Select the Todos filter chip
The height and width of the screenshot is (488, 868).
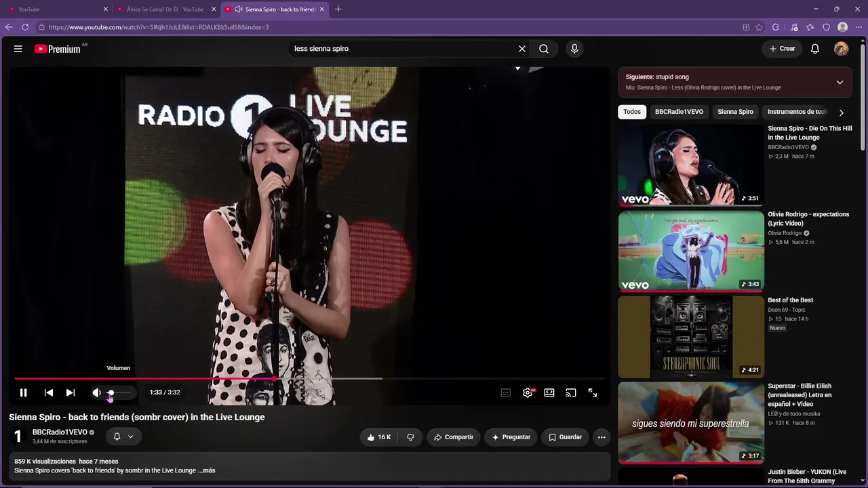(632, 112)
